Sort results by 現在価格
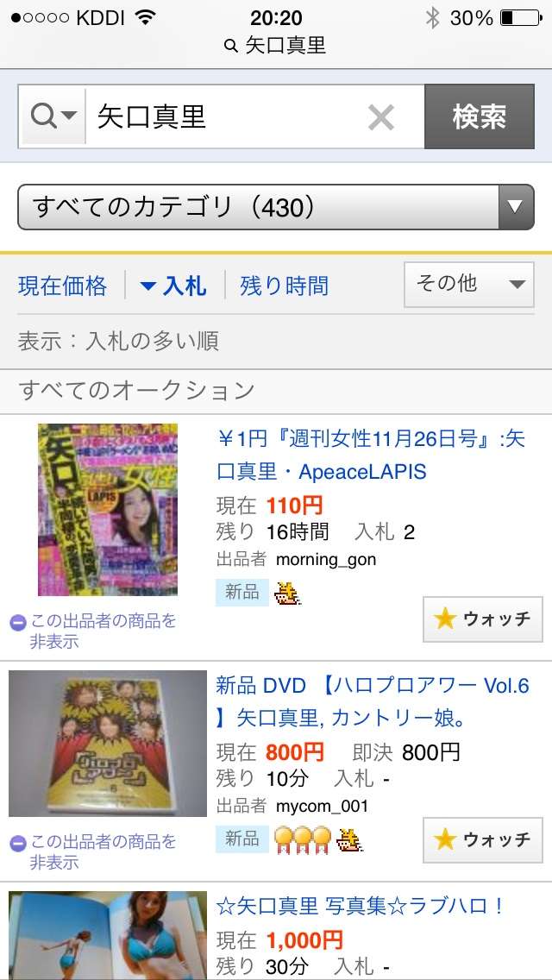The image size is (552, 980). 62,286
